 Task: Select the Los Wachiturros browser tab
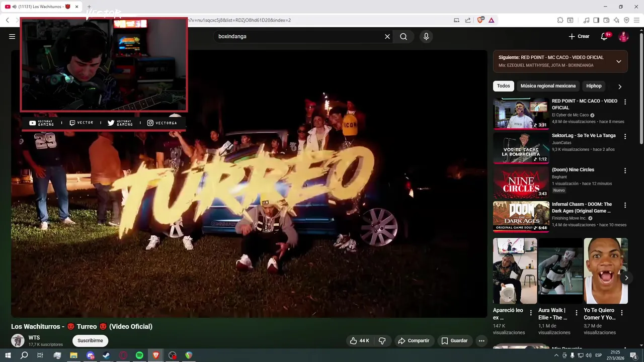pos(42,7)
